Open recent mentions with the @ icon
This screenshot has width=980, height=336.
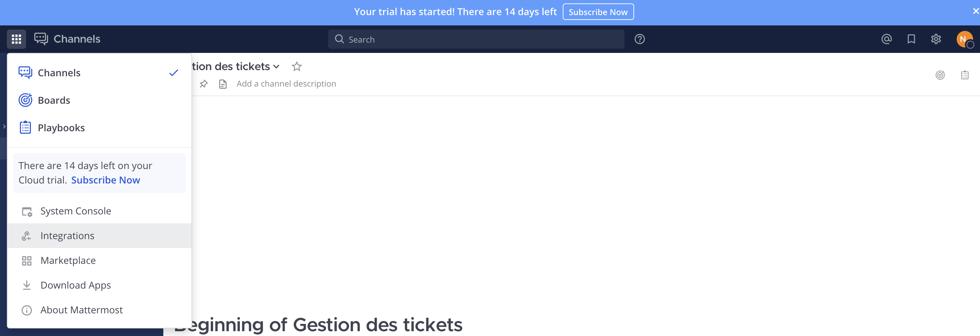tap(886, 39)
